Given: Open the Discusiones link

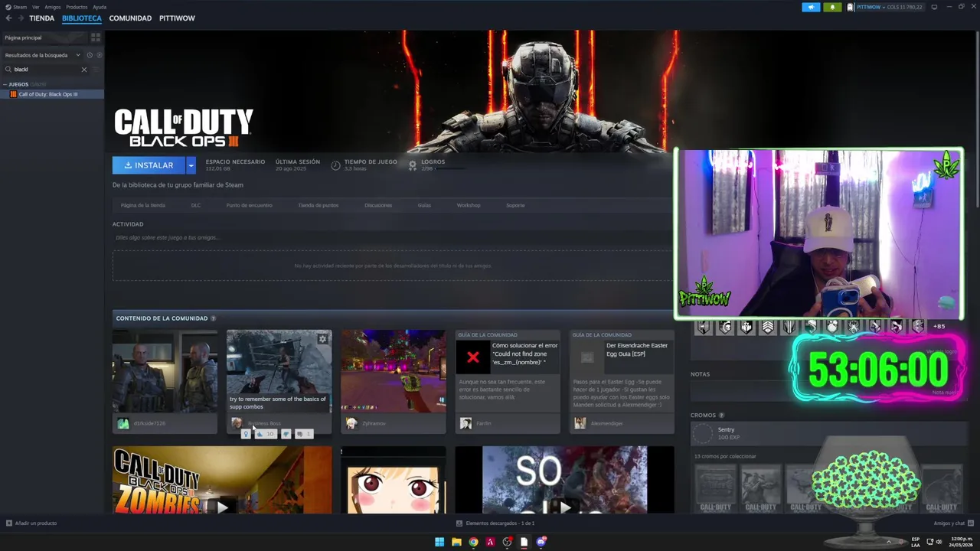Looking at the screenshot, I should click(378, 205).
